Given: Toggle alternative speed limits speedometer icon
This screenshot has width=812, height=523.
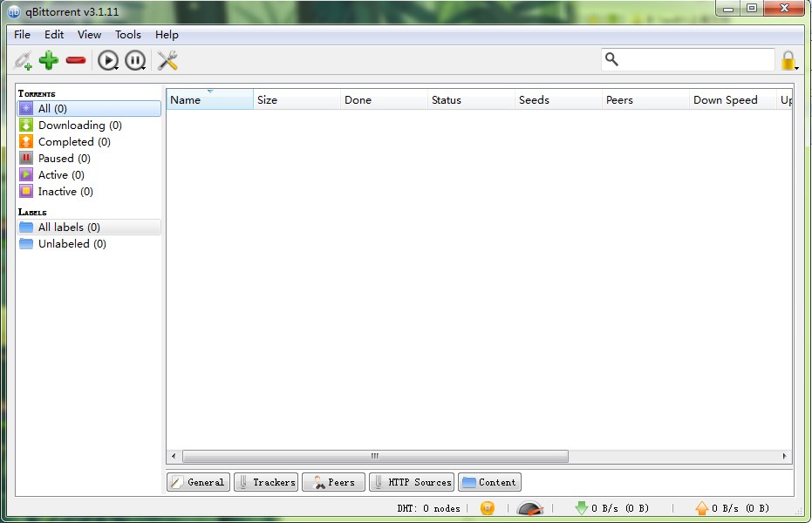Looking at the screenshot, I should [529, 508].
